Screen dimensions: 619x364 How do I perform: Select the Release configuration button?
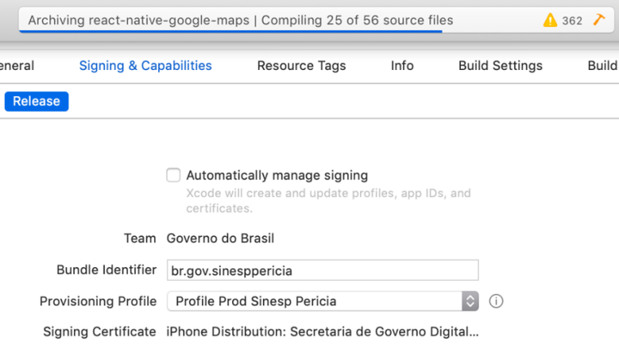[37, 101]
